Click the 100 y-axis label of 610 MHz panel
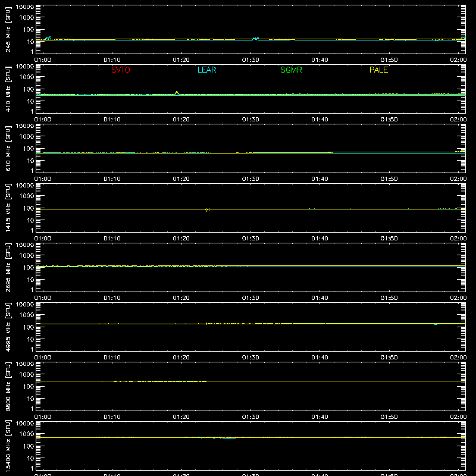 click(x=29, y=149)
